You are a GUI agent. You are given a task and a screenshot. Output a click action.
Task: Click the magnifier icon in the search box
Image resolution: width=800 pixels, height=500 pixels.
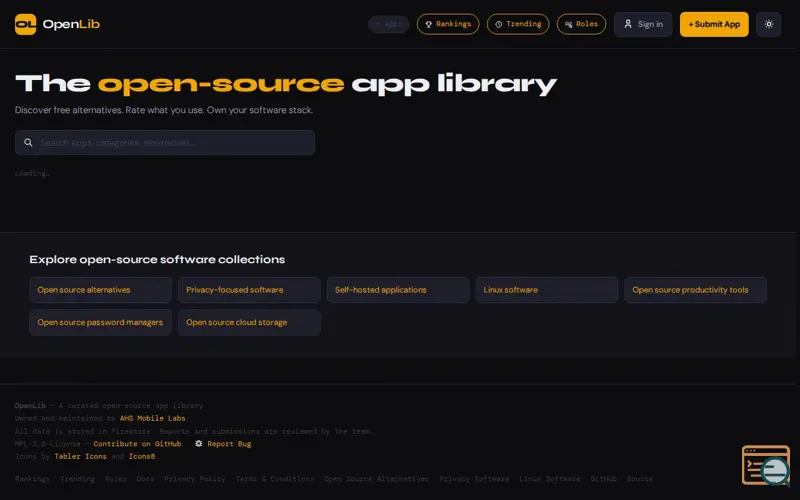coord(29,142)
